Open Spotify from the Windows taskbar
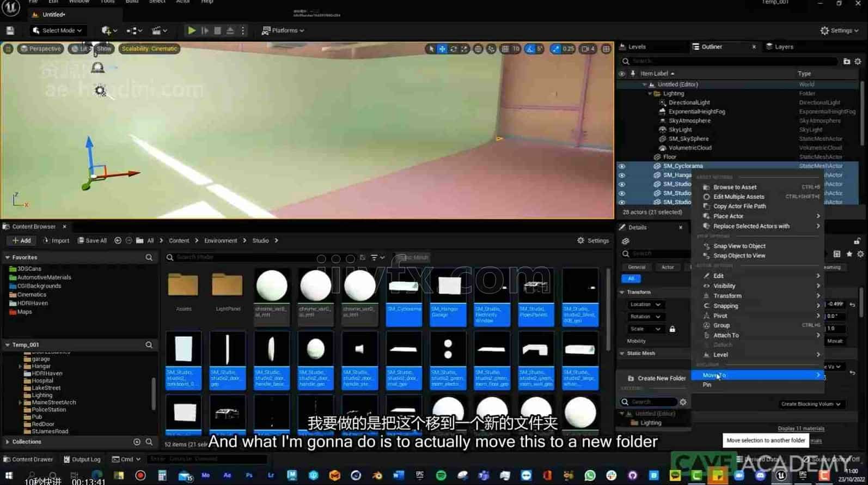The height and width of the screenshot is (485, 868). [x=441, y=476]
